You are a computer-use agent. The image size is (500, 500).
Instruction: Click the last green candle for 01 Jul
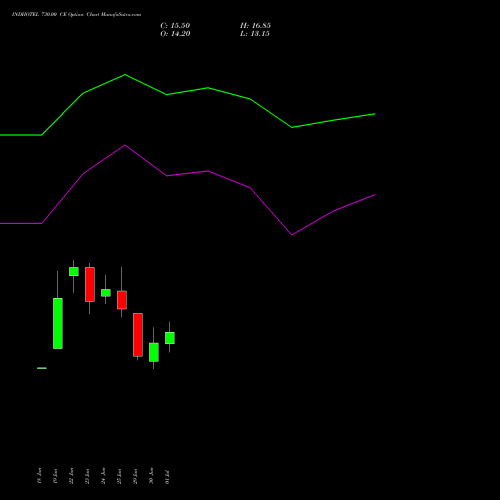(170, 338)
